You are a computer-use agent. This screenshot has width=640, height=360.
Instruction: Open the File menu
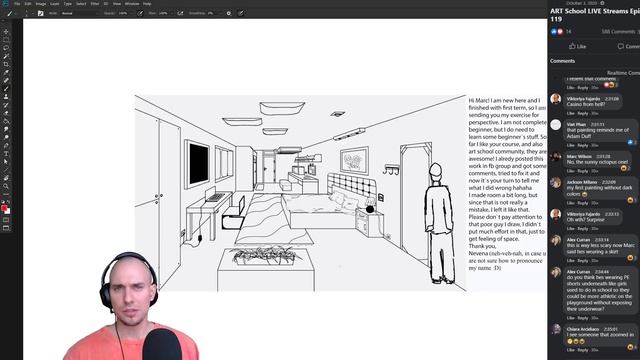pyautogui.click(x=17, y=4)
